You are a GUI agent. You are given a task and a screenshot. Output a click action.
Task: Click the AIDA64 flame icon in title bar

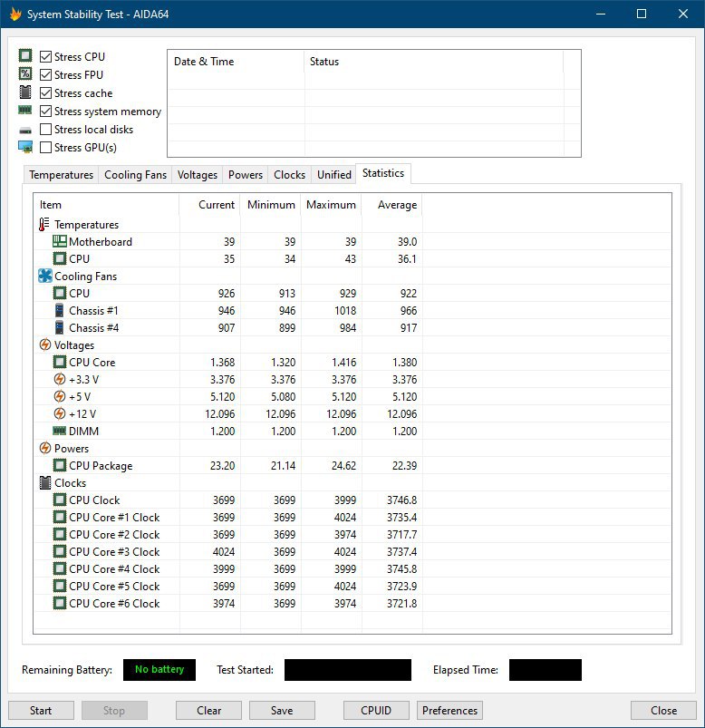pos(15,14)
